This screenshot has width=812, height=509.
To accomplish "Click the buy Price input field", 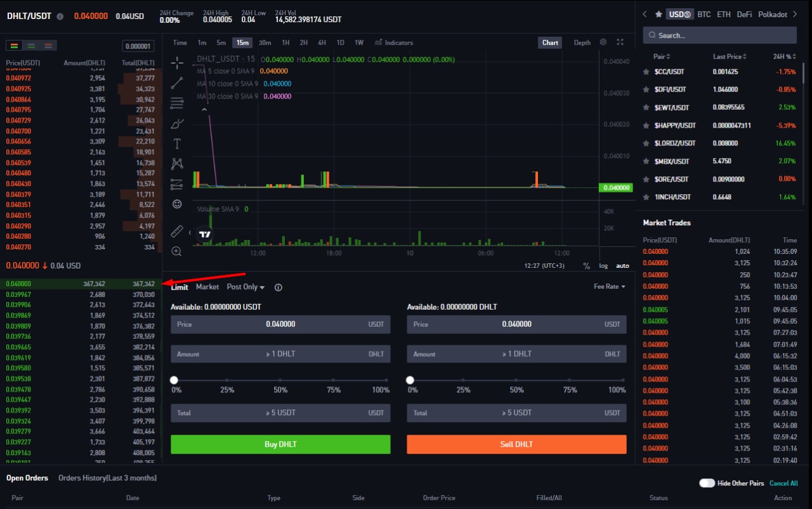I will [280, 324].
